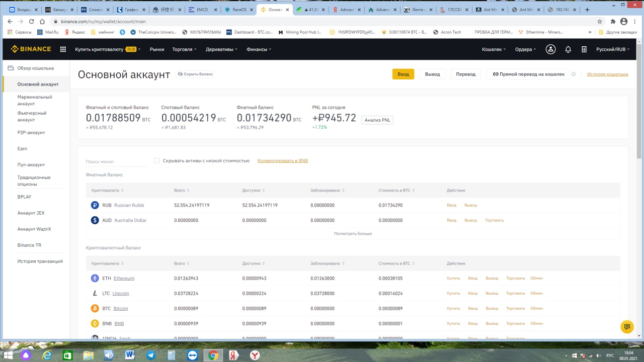The image size is (644, 362).
Task: Click Обмен in the Bitcoin row
Action: [x=536, y=308]
